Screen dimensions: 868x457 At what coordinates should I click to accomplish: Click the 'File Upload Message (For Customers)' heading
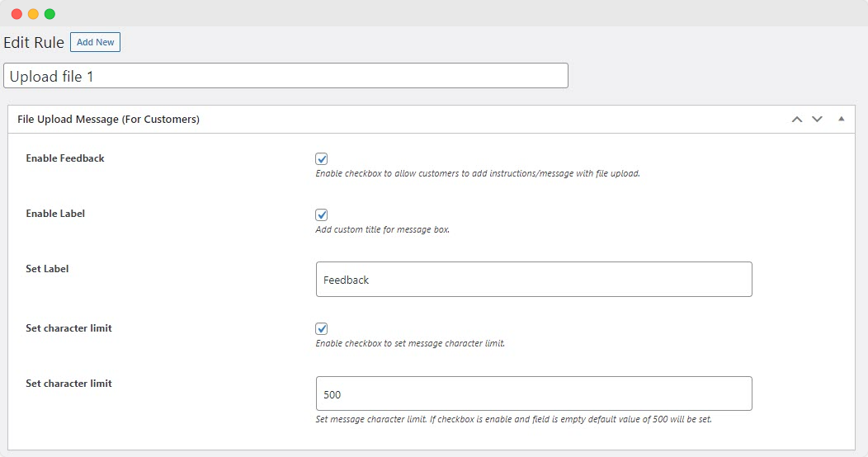[x=109, y=119]
